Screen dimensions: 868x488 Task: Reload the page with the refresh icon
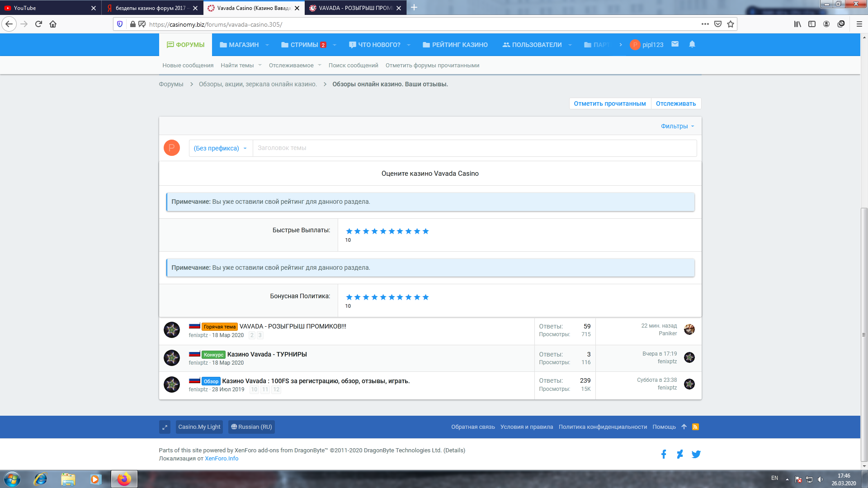point(38,24)
